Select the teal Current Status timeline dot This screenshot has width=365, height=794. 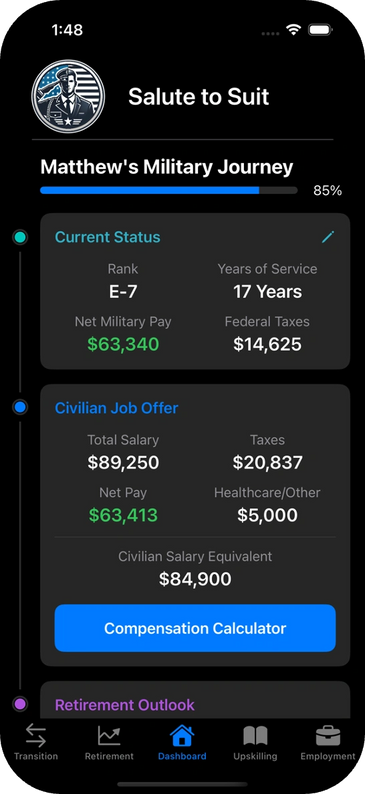(20, 237)
